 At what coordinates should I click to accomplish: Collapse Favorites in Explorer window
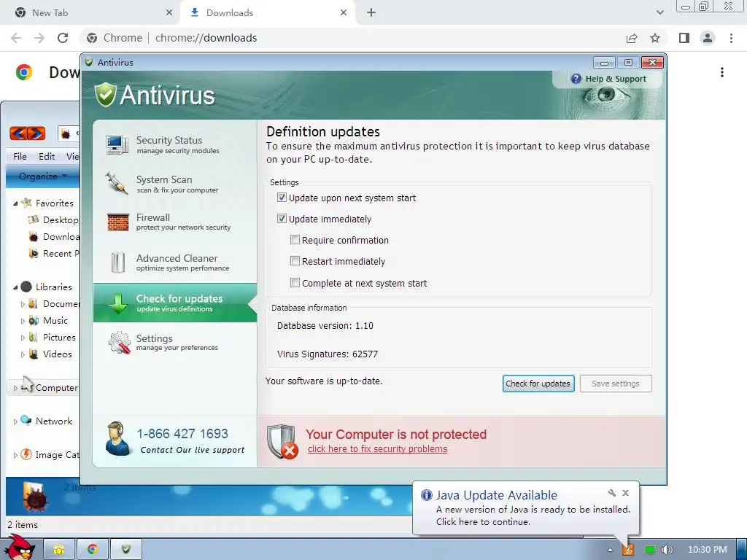(x=15, y=203)
